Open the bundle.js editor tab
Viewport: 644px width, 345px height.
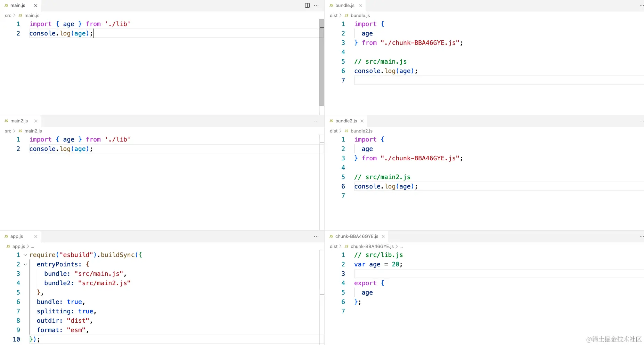pyautogui.click(x=345, y=6)
